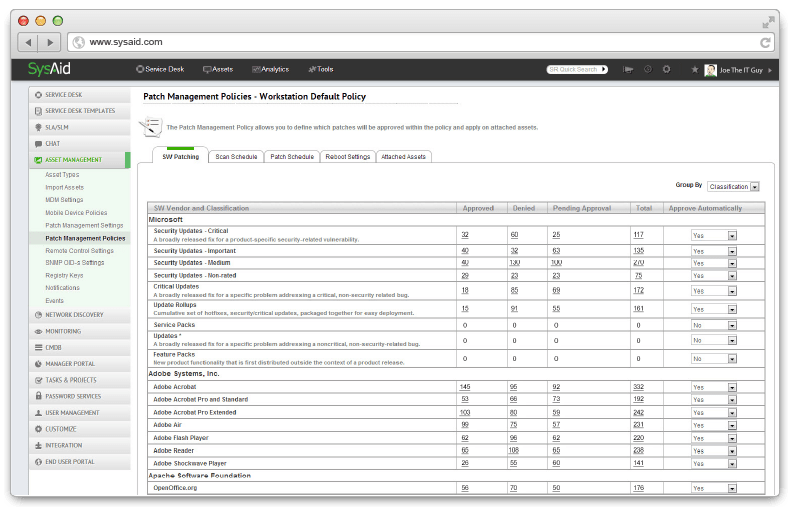790x507 pixels.
Task: Open Registry Keys in sidebar
Action: click(64, 276)
